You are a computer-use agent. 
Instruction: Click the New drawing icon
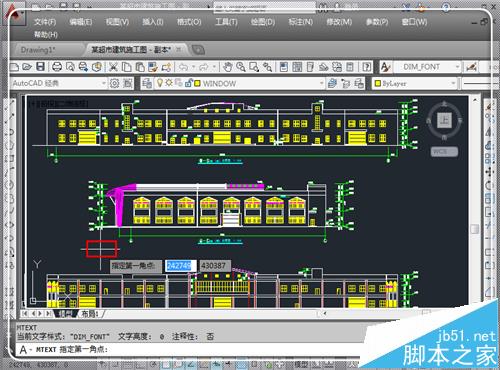click(14, 67)
